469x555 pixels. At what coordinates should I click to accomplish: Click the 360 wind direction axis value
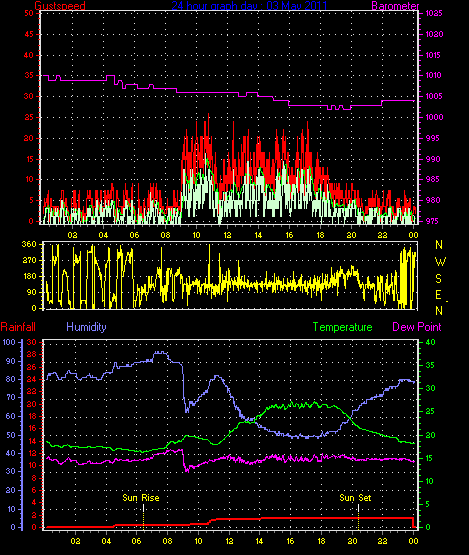point(29,244)
